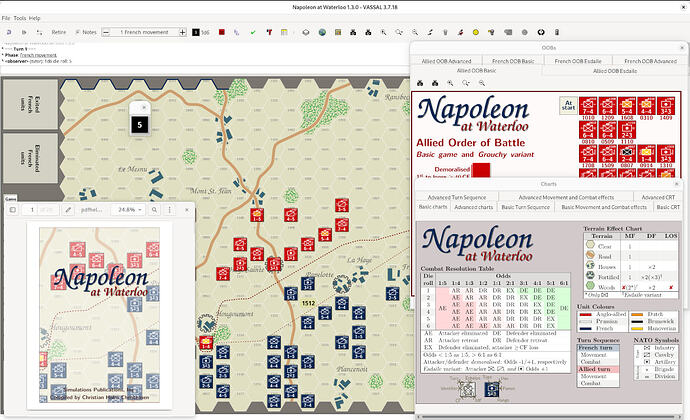690x420 pixels.
Task: Click the search icon in PDF viewer
Action: click(154, 210)
